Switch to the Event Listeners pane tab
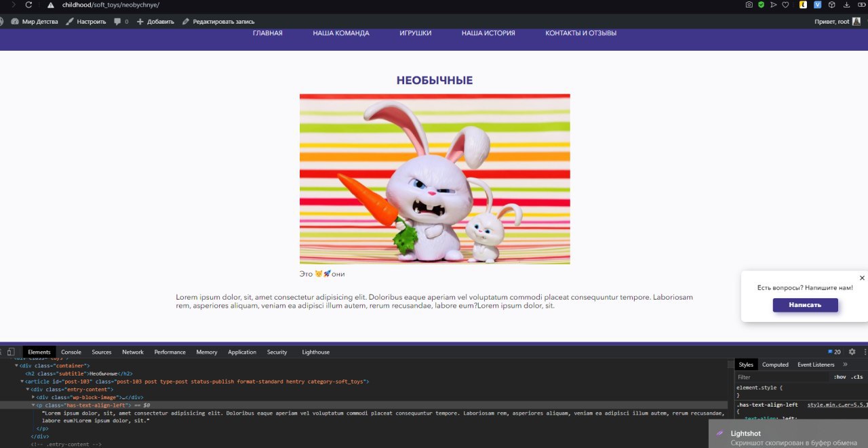The width and height of the screenshot is (868, 448). point(816,365)
